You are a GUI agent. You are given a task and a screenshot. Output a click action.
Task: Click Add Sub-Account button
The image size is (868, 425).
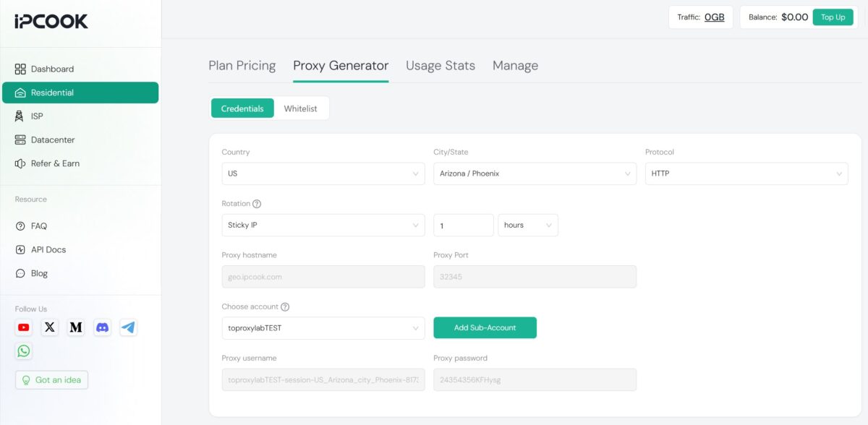pyautogui.click(x=485, y=327)
